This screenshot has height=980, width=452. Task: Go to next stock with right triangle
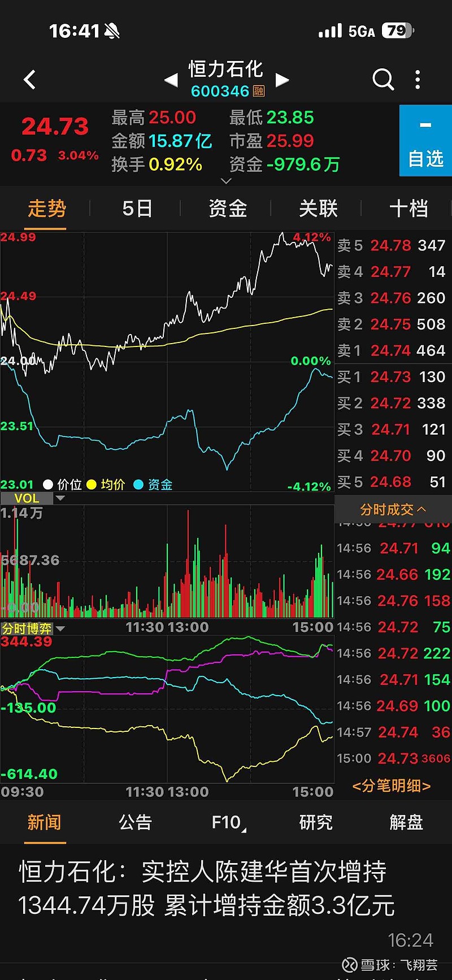pos(282,80)
